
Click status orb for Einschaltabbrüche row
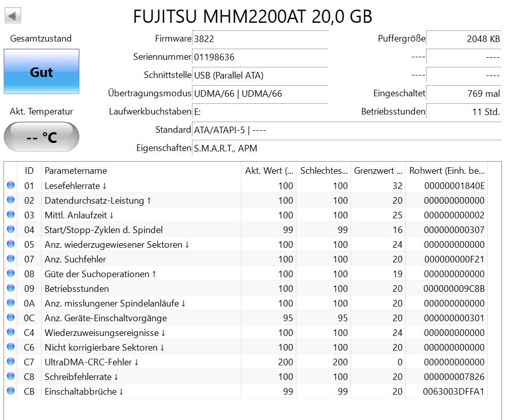click(11, 391)
